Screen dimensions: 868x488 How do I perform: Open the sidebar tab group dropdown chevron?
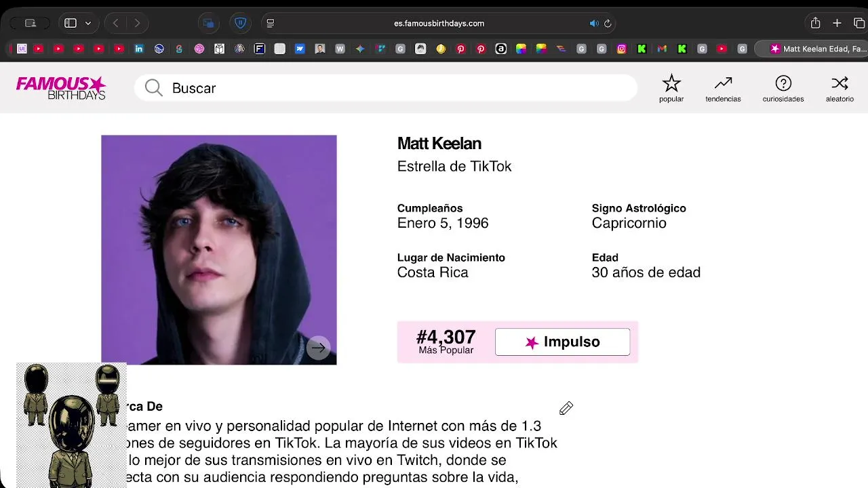click(x=88, y=23)
